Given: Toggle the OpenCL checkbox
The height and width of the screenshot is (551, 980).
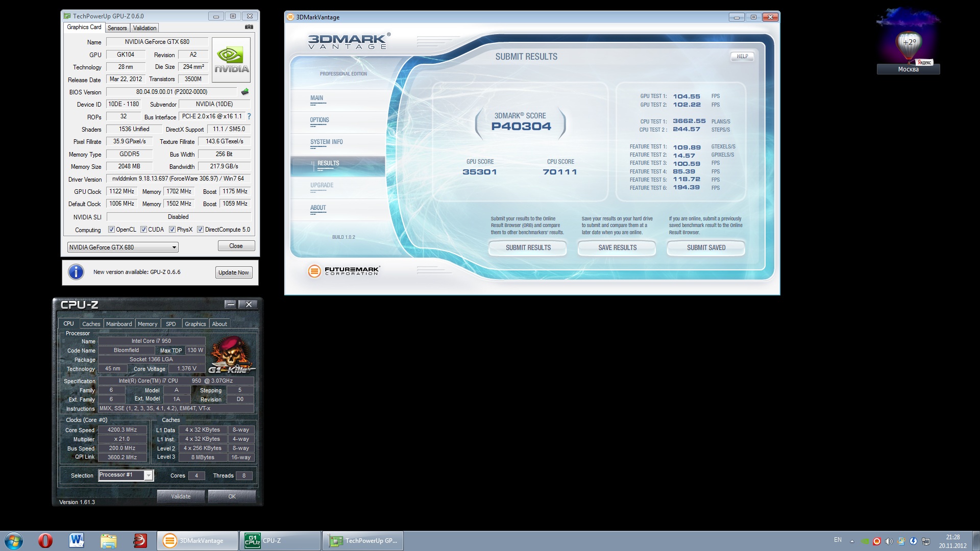Looking at the screenshot, I should click(111, 230).
